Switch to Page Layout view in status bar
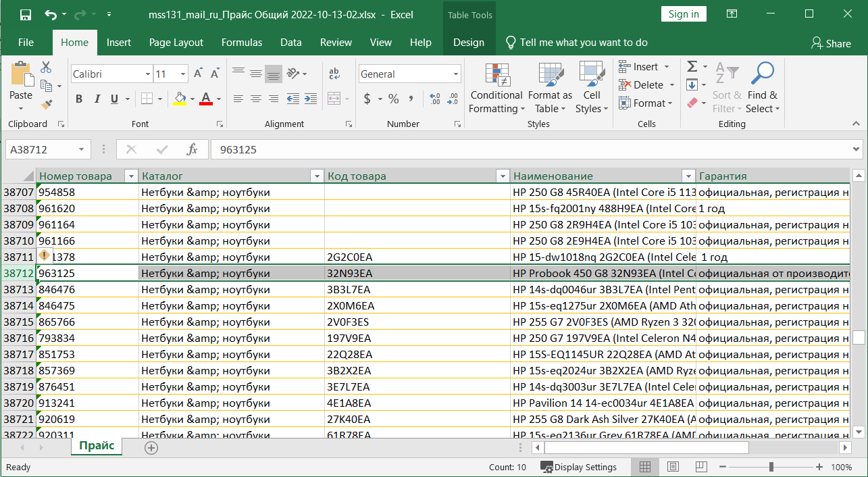This screenshot has height=477, width=868. click(x=673, y=467)
